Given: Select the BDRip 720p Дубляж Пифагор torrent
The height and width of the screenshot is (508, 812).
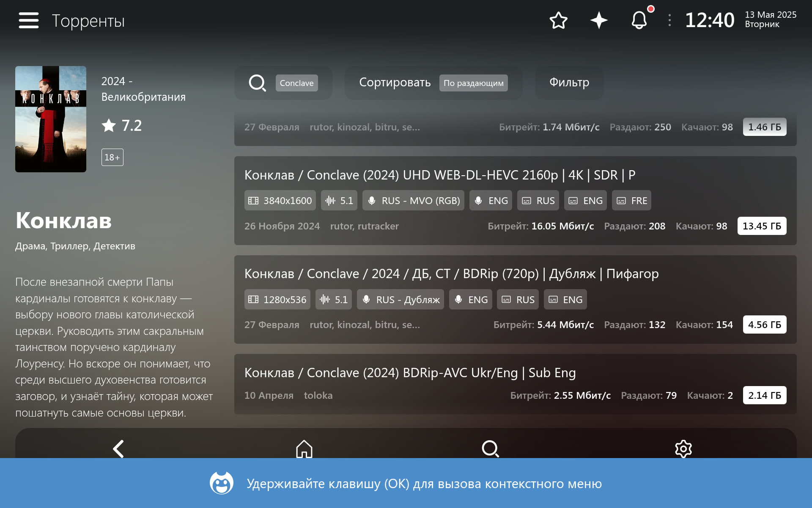Looking at the screenshot, I should click(x=451, y=274).
